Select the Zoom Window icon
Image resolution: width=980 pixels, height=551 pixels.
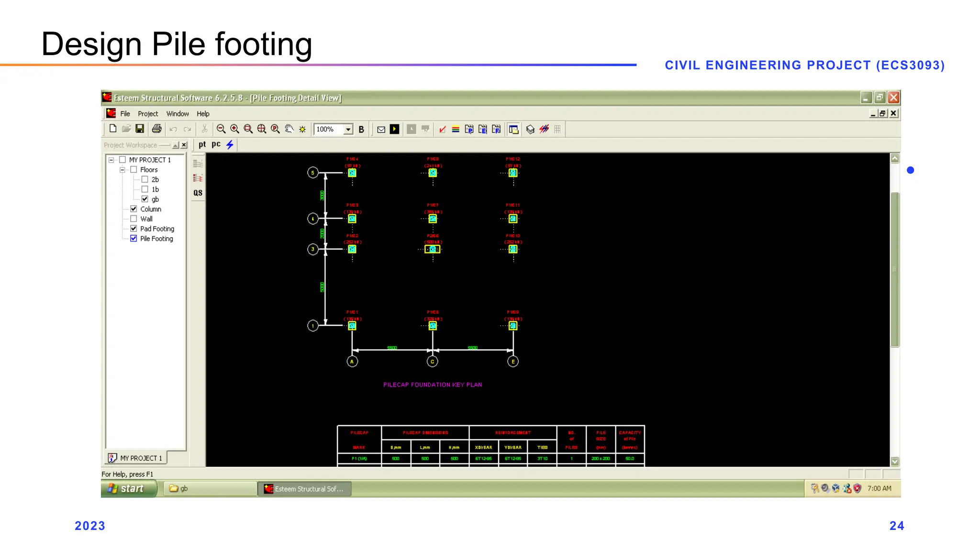pyautogui.click(x=248, y=129)
